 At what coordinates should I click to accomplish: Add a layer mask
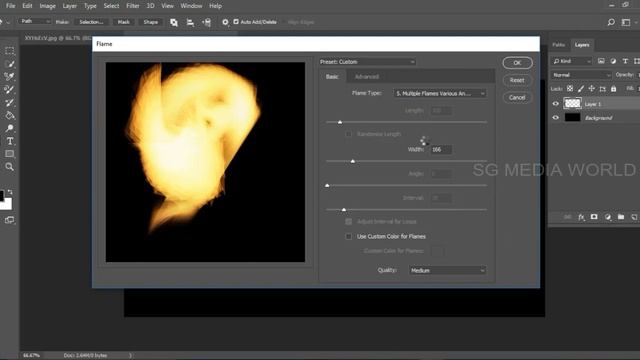click(594, 217)
